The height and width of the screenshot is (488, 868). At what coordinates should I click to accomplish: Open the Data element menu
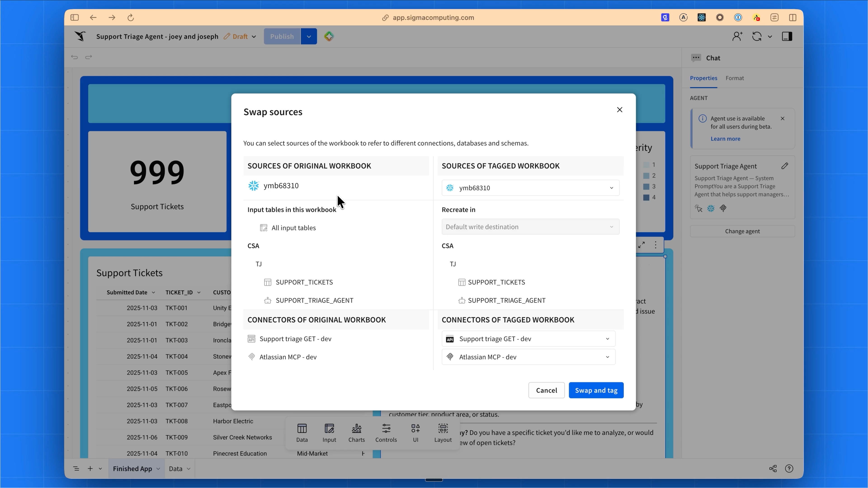click(x=302, y=433)
